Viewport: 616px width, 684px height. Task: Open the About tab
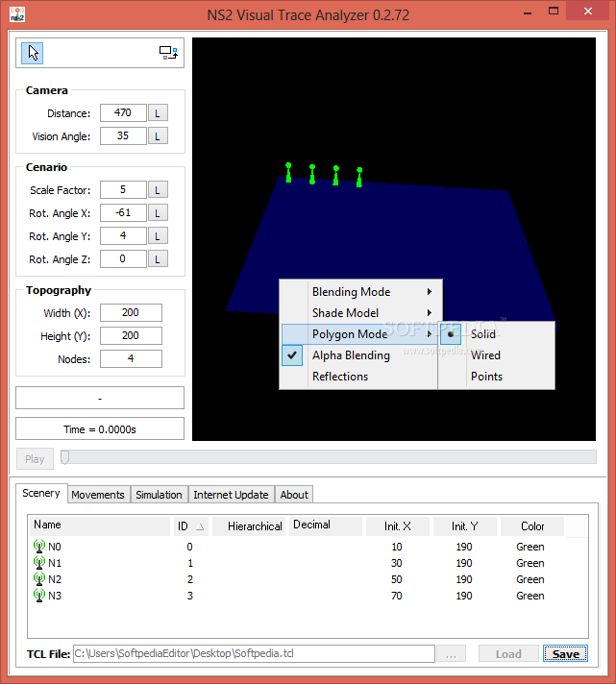coord(294,495)
